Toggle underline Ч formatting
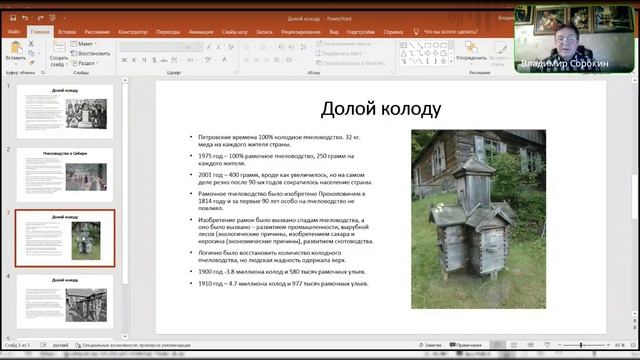The height and width of the screenshot is (360, 640). [144, 60]
